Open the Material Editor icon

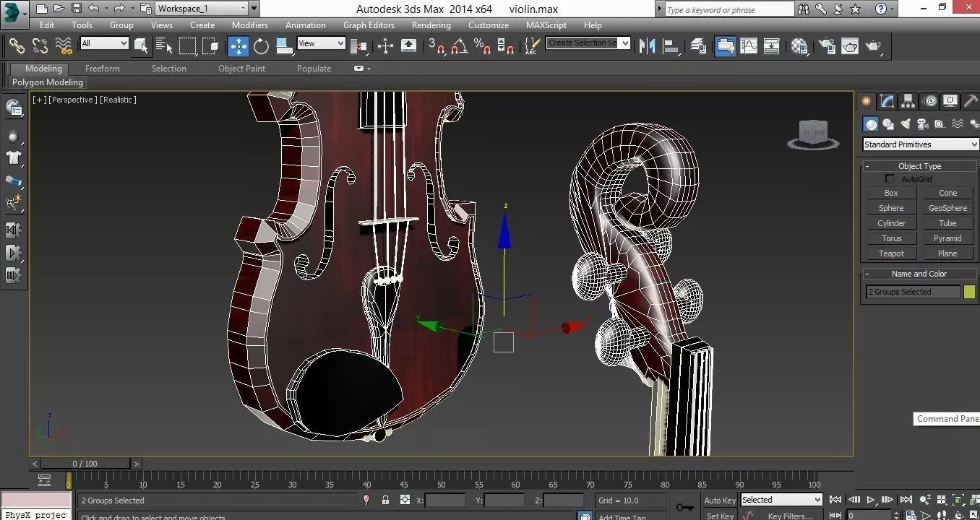[799, 46]
